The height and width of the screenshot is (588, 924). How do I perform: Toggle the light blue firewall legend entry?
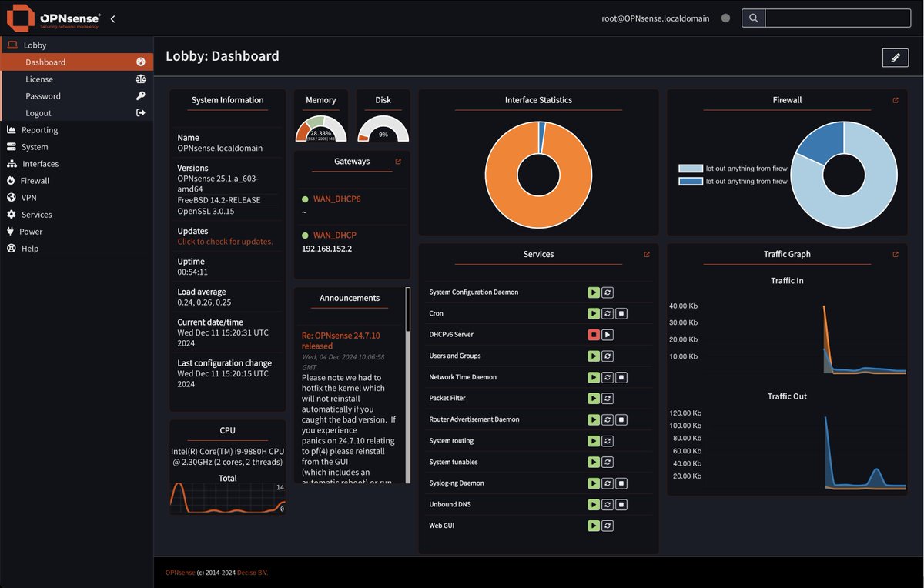(733, 169)
